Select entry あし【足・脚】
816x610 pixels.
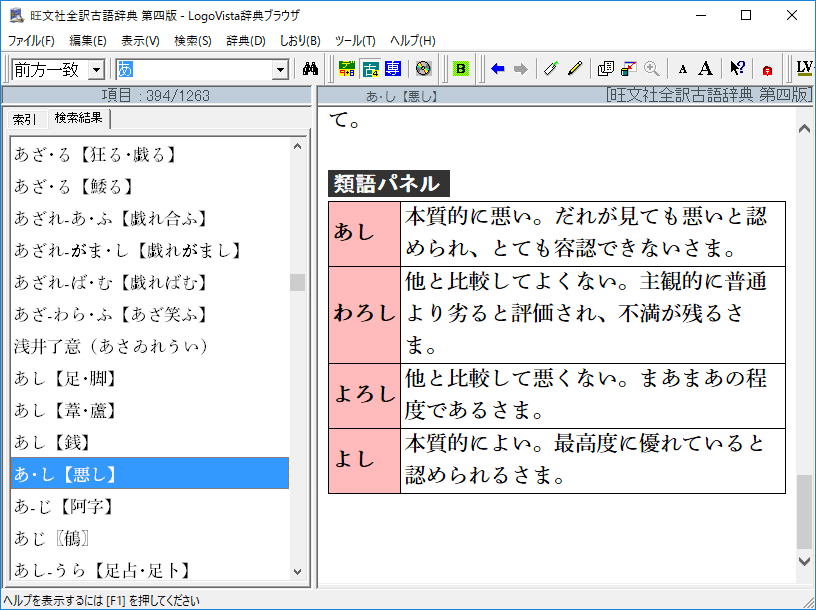[150, 378]
